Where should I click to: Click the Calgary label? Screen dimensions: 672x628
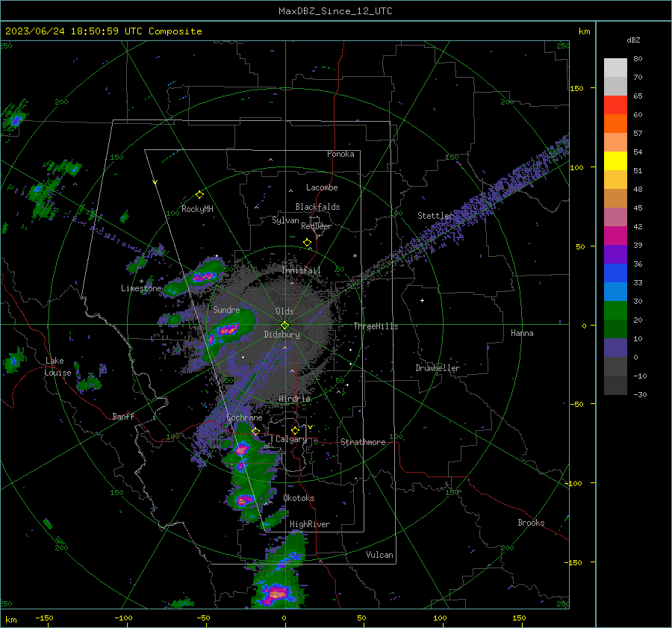point(291,439)
